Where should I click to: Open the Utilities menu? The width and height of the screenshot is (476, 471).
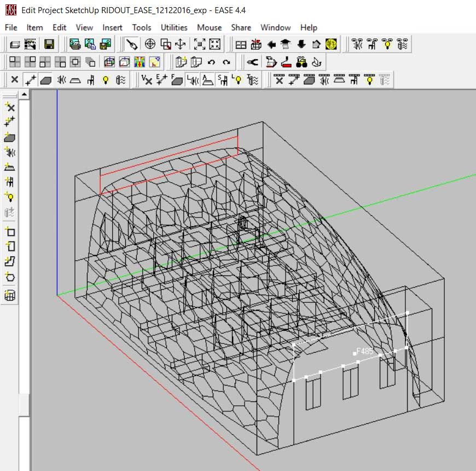coord(174,27)
